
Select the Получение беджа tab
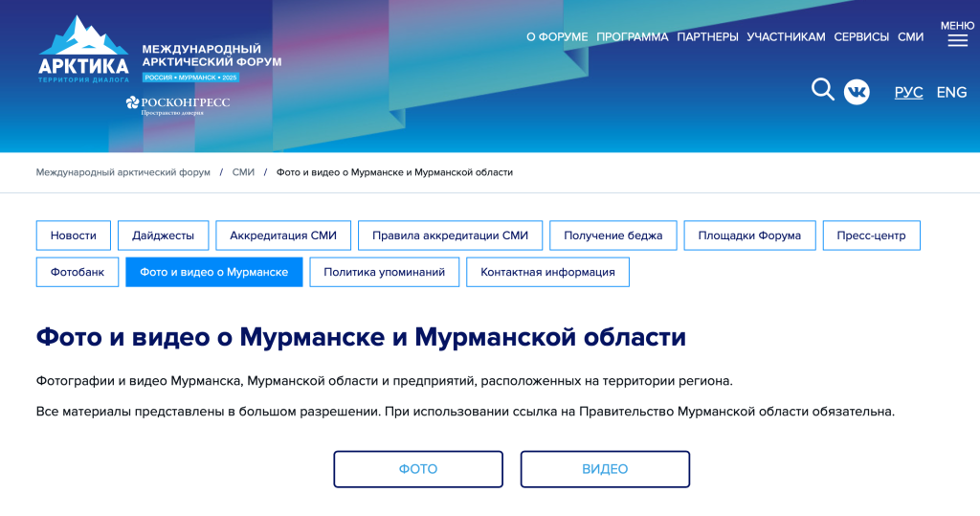(x=613, y=236)
